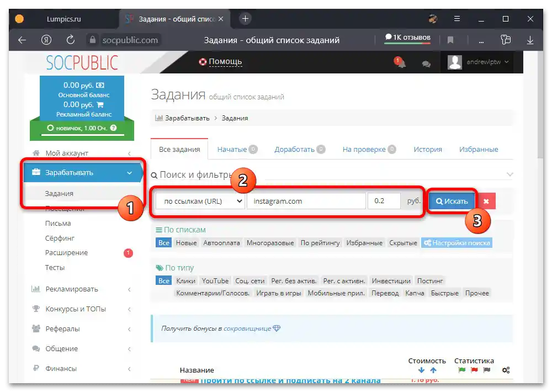Close the Задания tab
The height and width of the screenshot is (392, 552).
pos(221,19)
